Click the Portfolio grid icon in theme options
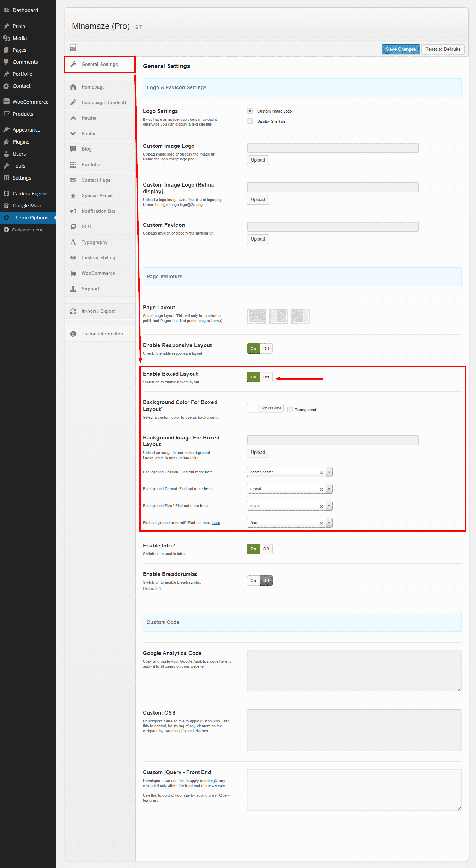The width and height of the screenshot is (476, 868). tap(73, 165)
